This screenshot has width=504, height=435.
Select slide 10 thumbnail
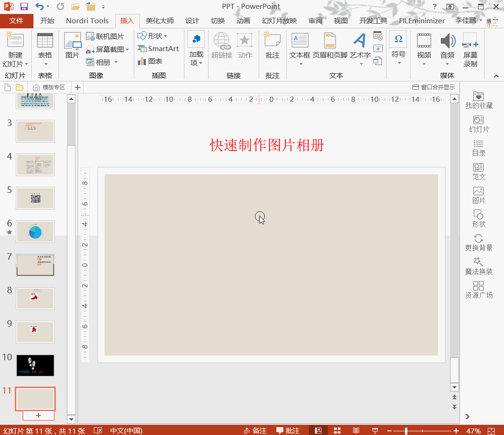pyautogui.click(x=35, y=365)
